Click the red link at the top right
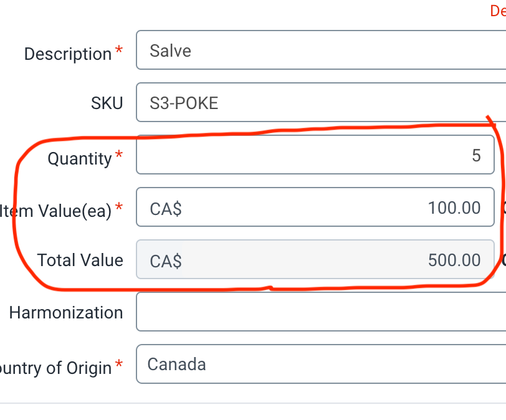This screenshot has height=420, width=506. pyautogui.click(x=497, y=11)
